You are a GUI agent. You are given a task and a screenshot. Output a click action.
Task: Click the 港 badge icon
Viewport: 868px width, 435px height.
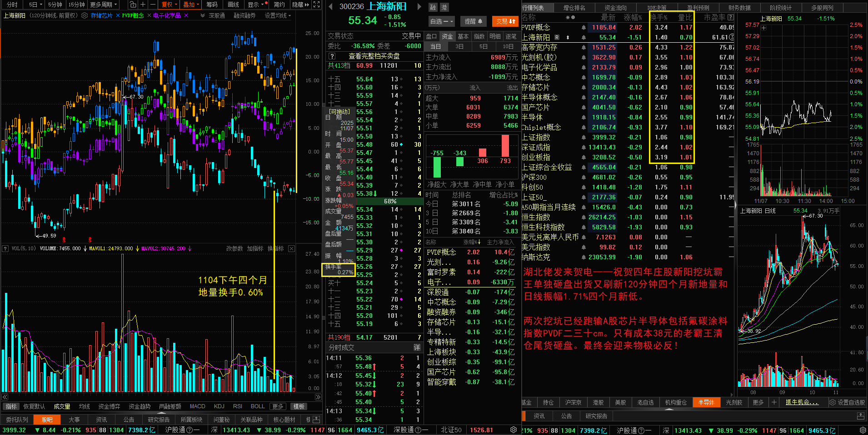point(444,7)
